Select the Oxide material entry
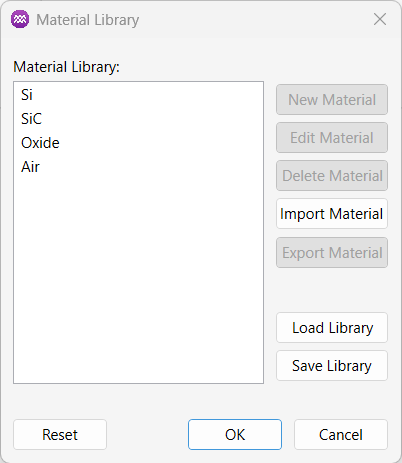The image size is (402, 463). click(138, 143)
